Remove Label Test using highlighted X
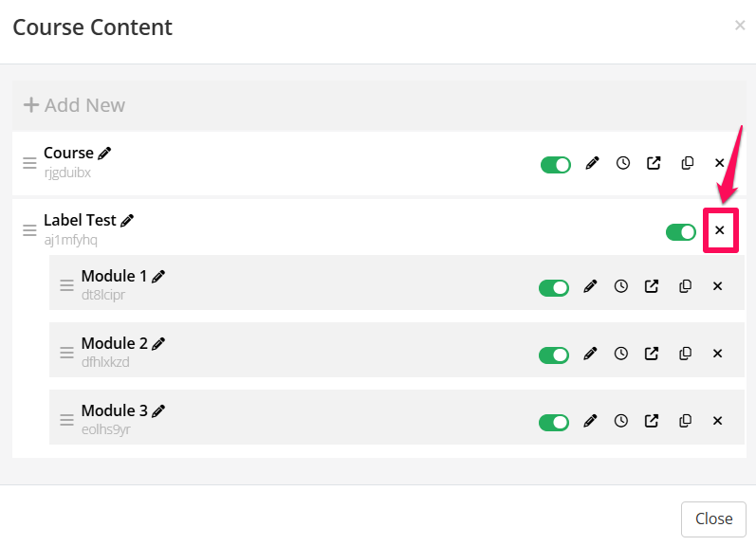Screen dimensions: 756x546 point(720,230)
